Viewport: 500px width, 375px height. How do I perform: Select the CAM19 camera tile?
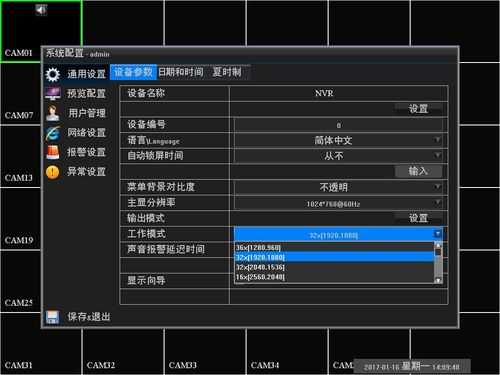click(21, 219)
